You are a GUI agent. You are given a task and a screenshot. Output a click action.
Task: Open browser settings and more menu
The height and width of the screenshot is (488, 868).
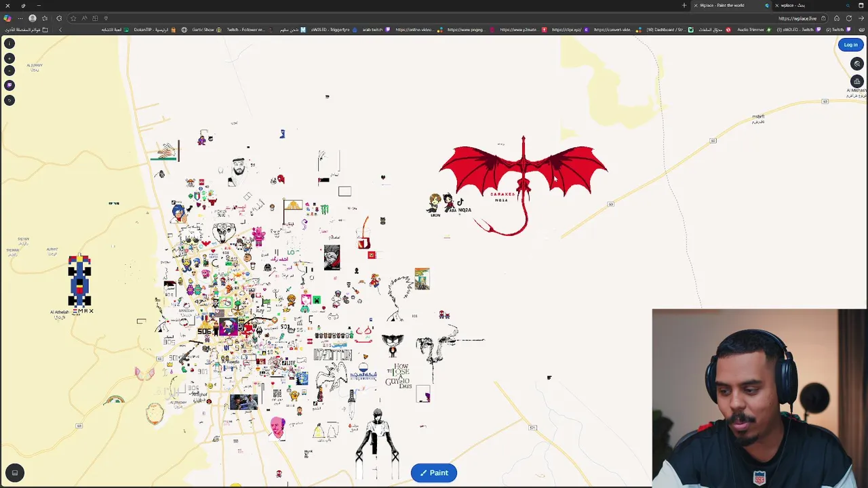tap(20, 18)
